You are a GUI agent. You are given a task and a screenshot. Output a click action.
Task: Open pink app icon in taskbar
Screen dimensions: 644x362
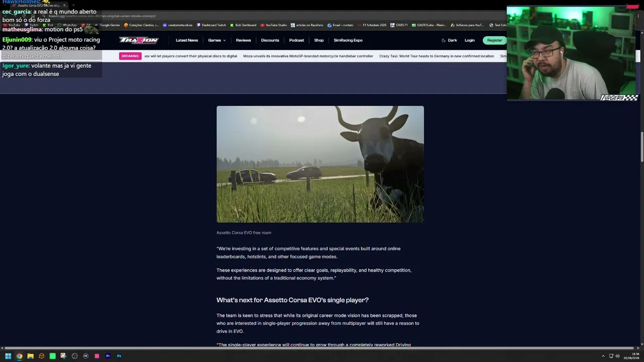tap(97, 356)
